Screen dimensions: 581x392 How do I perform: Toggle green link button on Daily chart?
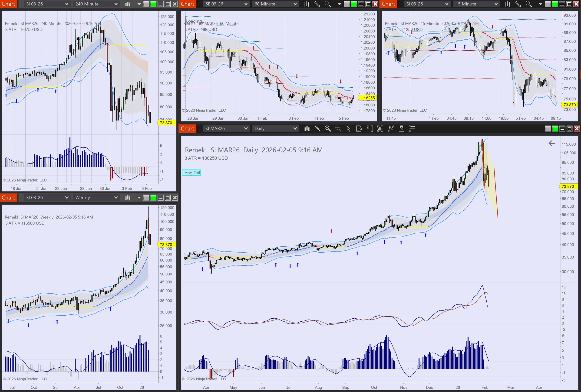tap(555, 129)
